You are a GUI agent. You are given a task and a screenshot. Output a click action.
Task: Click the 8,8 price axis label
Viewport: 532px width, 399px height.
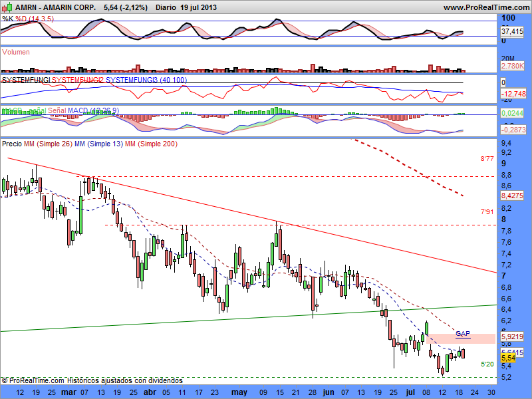pos(506,176)
